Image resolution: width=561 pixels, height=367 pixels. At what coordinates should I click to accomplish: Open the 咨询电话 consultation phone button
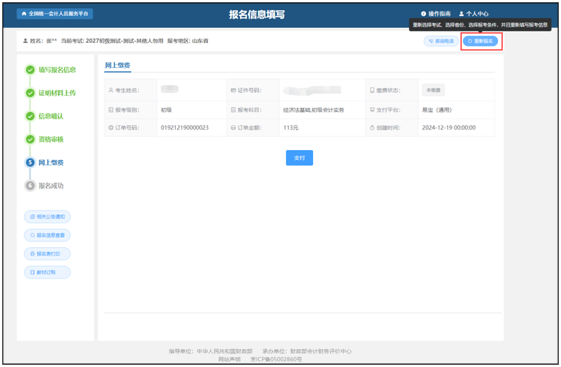click(x=441, y=41)
